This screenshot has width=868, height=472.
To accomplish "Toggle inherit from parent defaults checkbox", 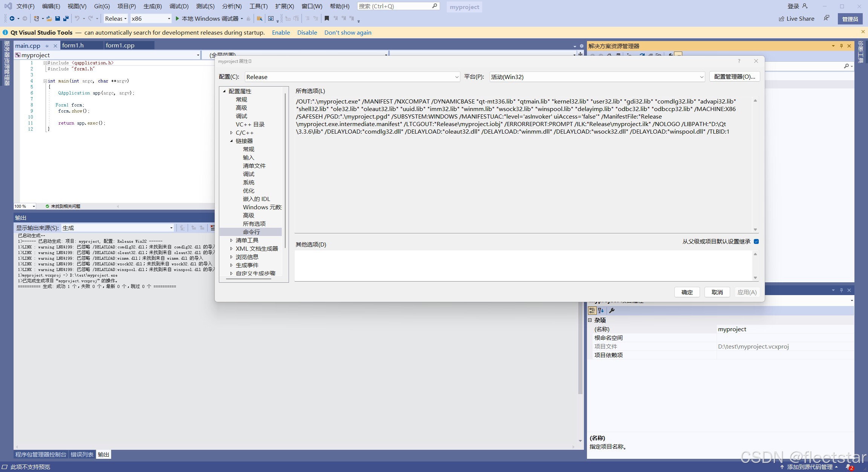I will click(756, 242).
